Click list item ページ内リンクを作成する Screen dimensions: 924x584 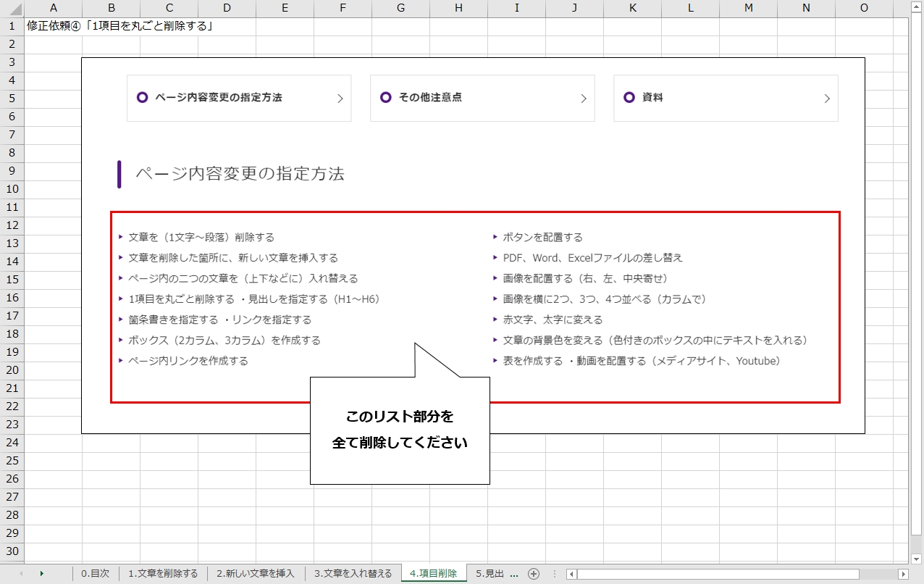coord(188,361)
